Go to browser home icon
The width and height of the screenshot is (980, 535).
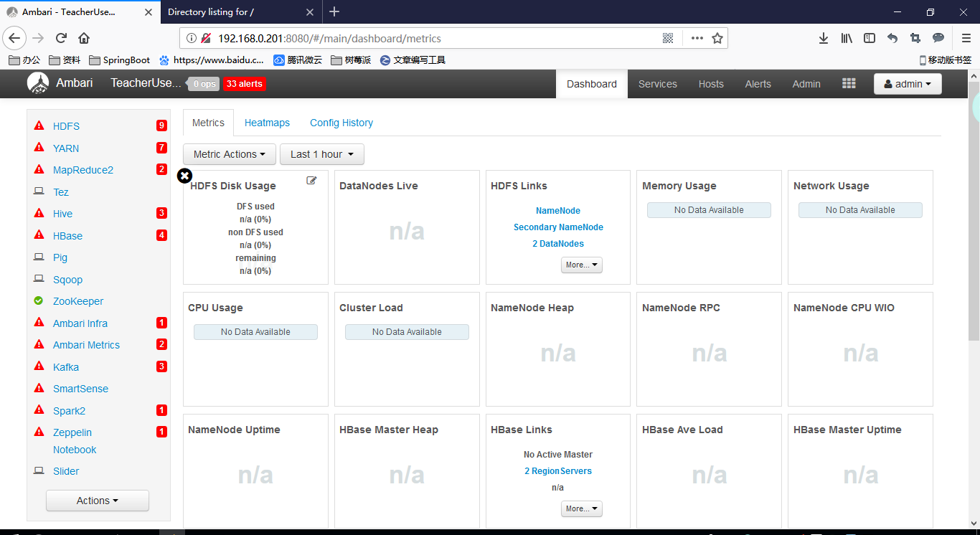[84, 38]
